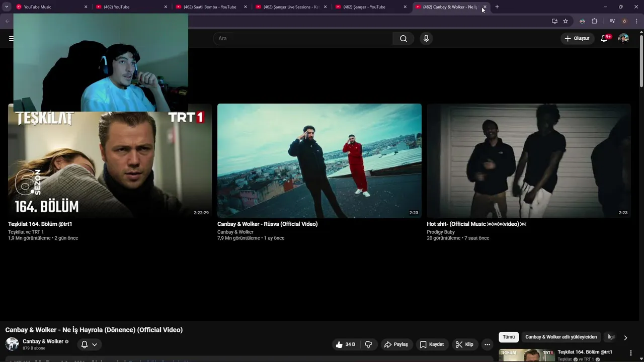Open Chrome profile icon in toolbar
This screenshot has height=362, width=644.
tap(624, 21)
